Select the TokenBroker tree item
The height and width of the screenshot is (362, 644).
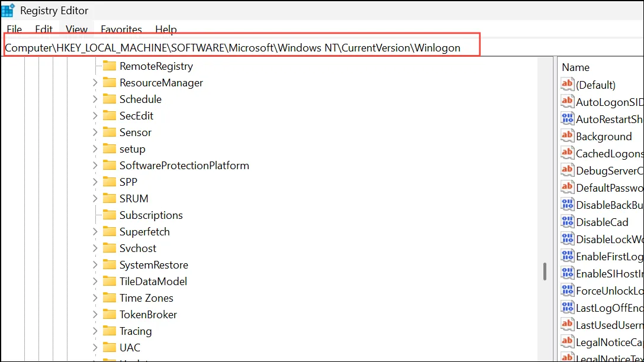point(148,315)
